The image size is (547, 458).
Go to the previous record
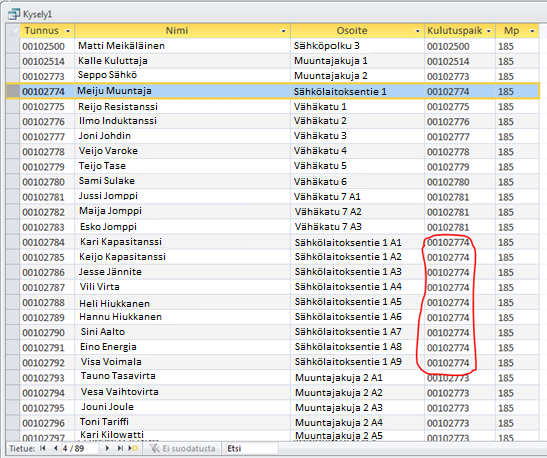tap(55, 448)
